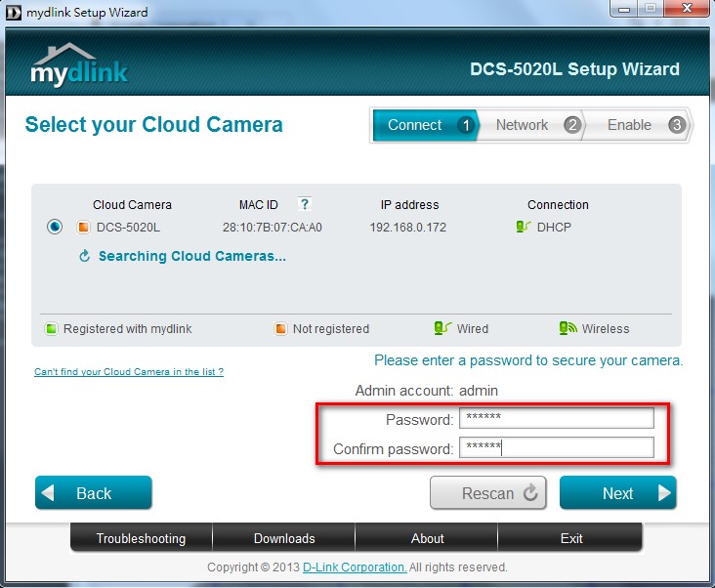Click the orange not-registered icon beside DCS-5020L
This screenshot has width=715, height=588.
pyautogui.click(x=83, y=227)
